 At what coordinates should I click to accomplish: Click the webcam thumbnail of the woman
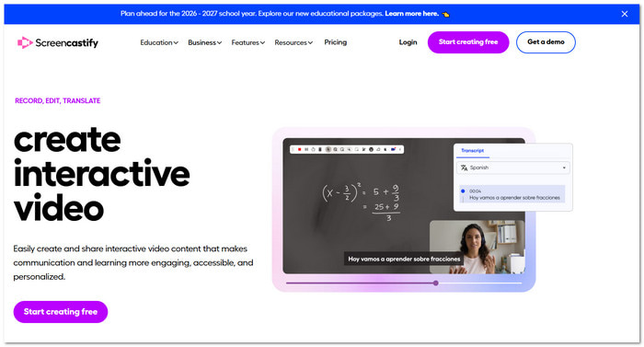[x=477, y=247]
